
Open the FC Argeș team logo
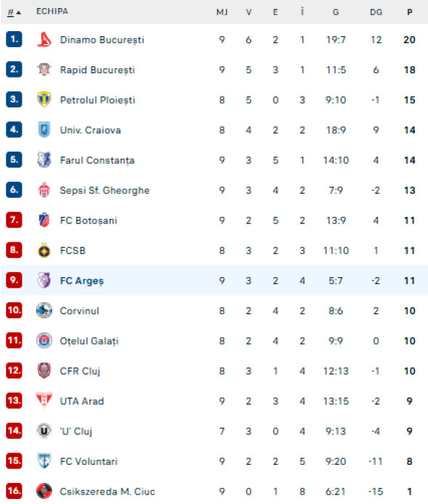click(44, 281)
